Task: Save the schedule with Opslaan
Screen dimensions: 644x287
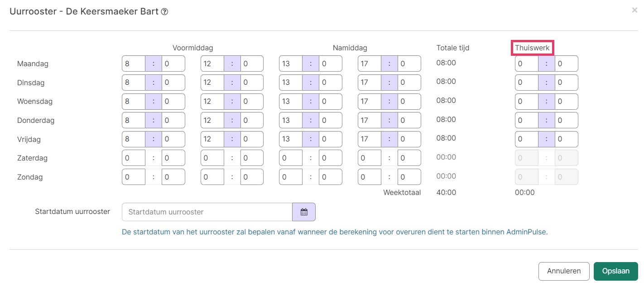Action: 615,271
